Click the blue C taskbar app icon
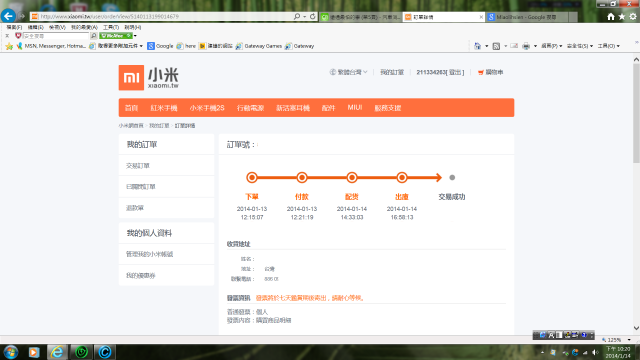 [105, 352]
